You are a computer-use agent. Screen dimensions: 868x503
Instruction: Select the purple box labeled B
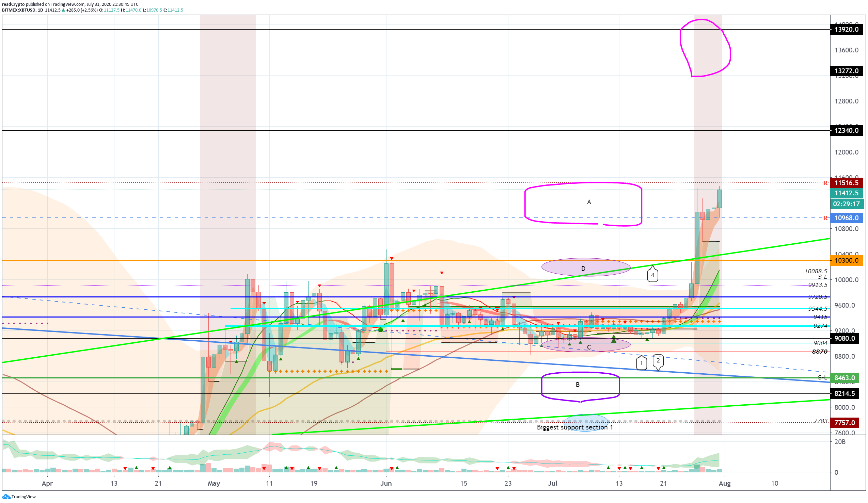580,387
